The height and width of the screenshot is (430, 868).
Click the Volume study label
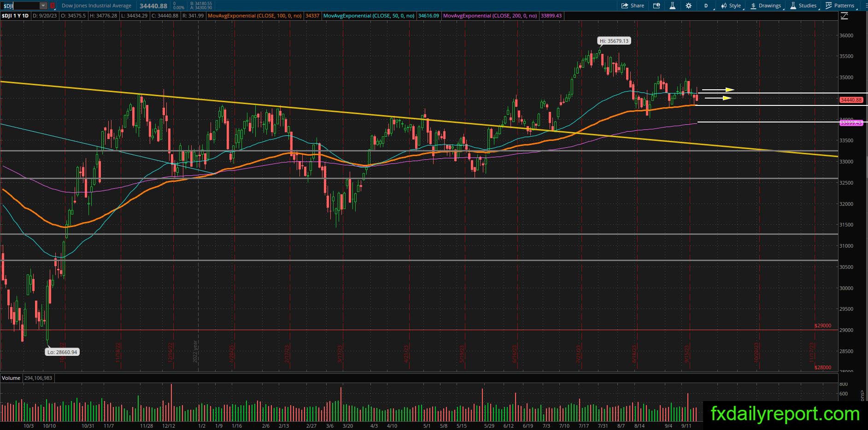[11, 378]
